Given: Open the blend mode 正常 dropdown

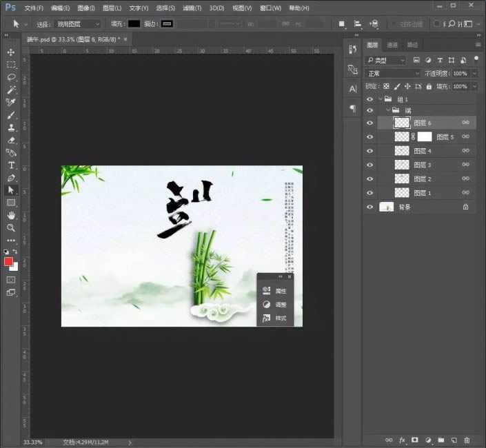Looking at the screenshot, I should pos(393,73).
